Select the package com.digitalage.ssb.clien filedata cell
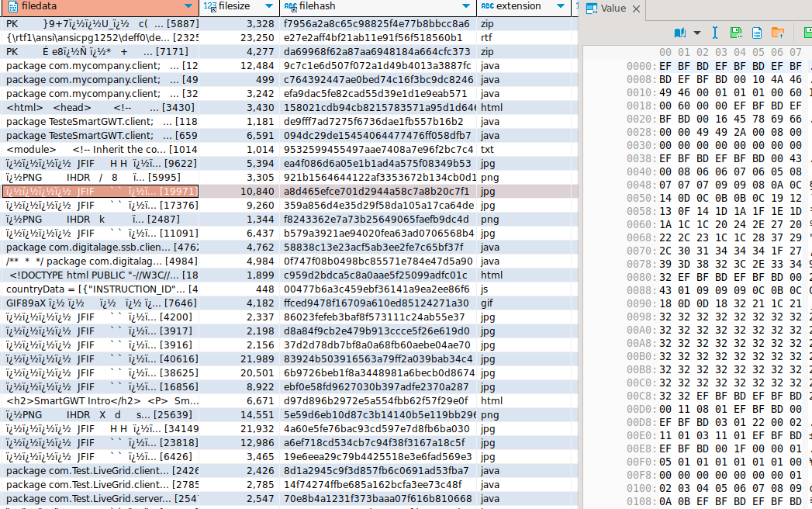Viewport: 812px width, 509px height. point(101,248)
